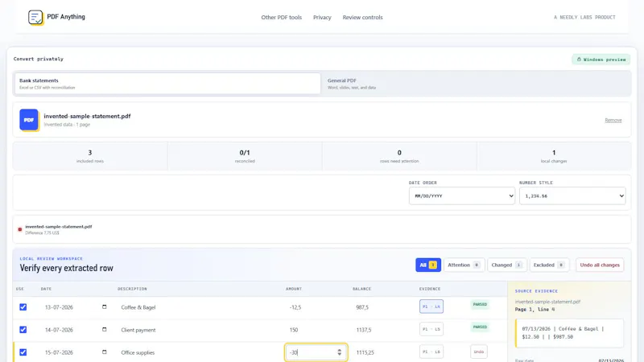
Task: Remove the uploaded statement file
Action: 613,120
